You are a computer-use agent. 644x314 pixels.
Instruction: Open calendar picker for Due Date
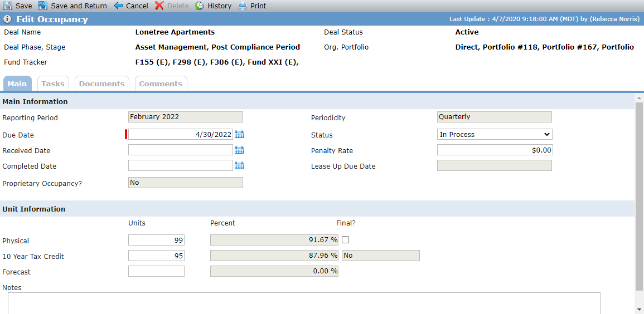pyautogui.click(x=239, y=134)
